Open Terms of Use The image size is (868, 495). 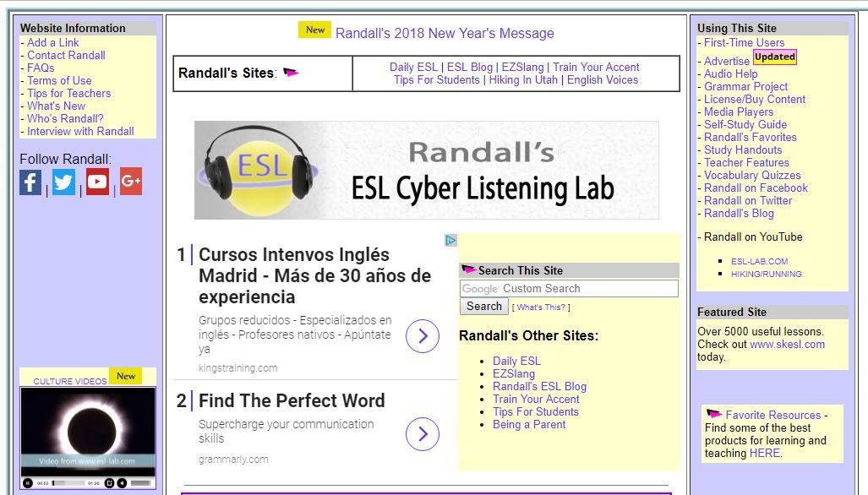(59, 81)
